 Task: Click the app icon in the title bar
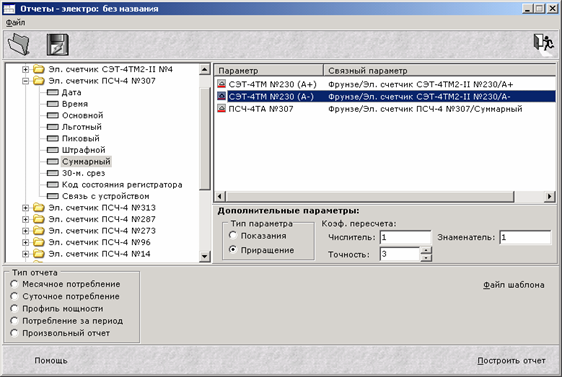9,9
